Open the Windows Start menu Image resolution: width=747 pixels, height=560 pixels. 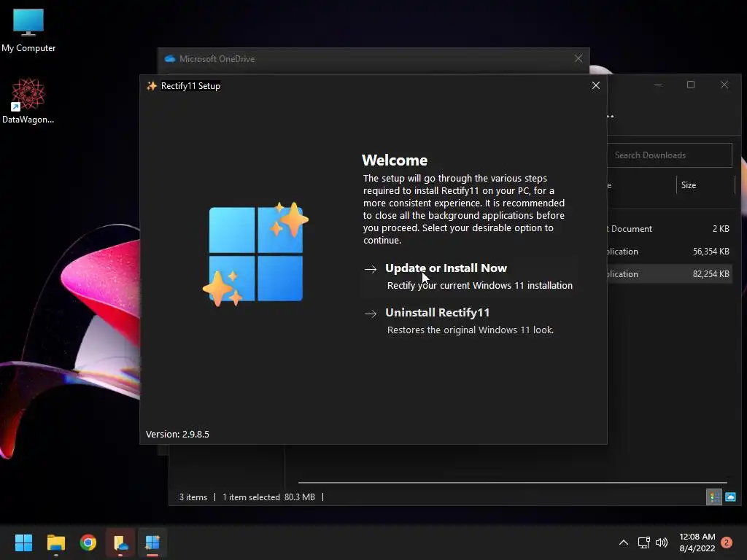click(23, 542)
